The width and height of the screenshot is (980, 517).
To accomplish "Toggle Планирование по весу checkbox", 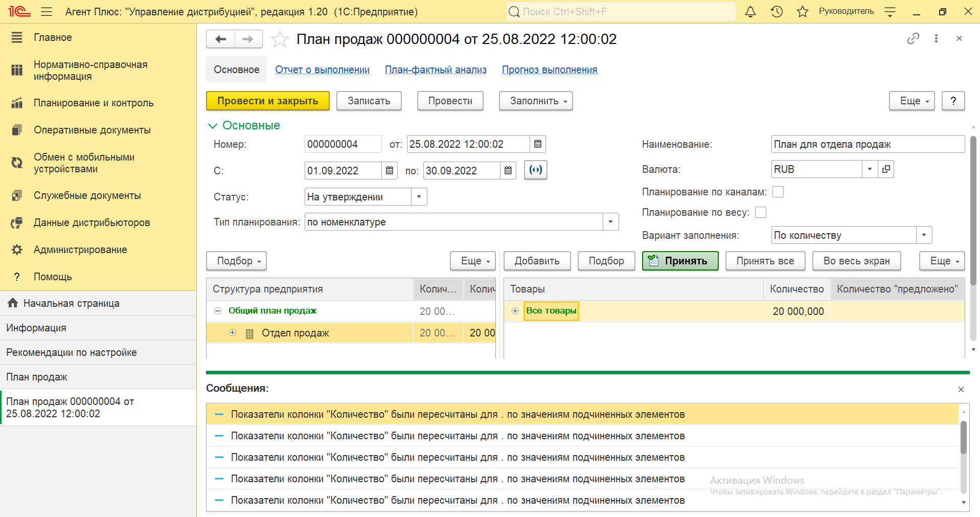I will [x=761, y=212].
